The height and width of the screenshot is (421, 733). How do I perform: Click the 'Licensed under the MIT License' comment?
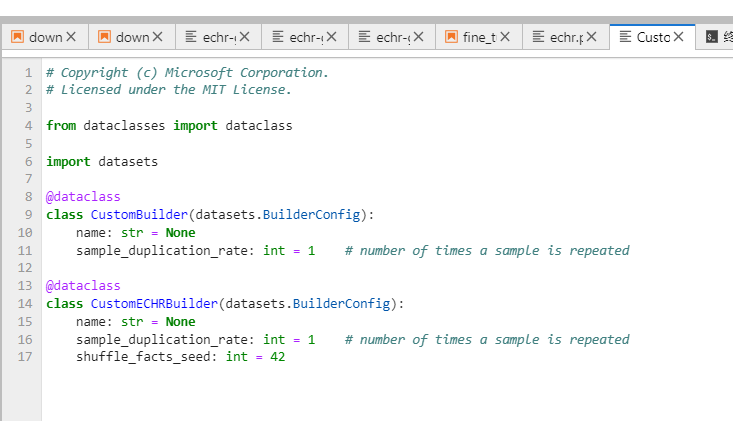[x=169, y=90]
